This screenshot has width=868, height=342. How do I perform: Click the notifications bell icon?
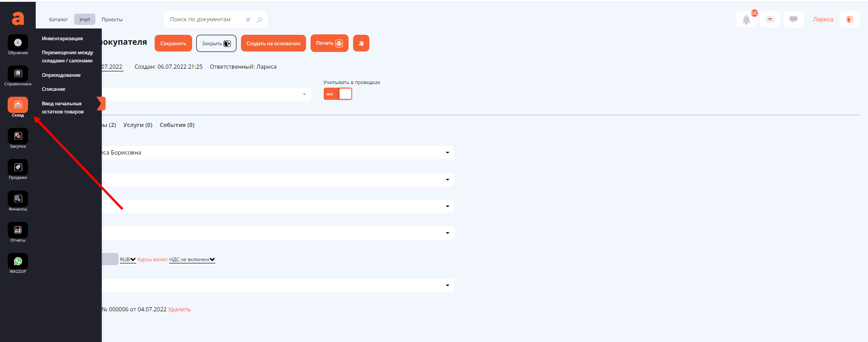746,19
